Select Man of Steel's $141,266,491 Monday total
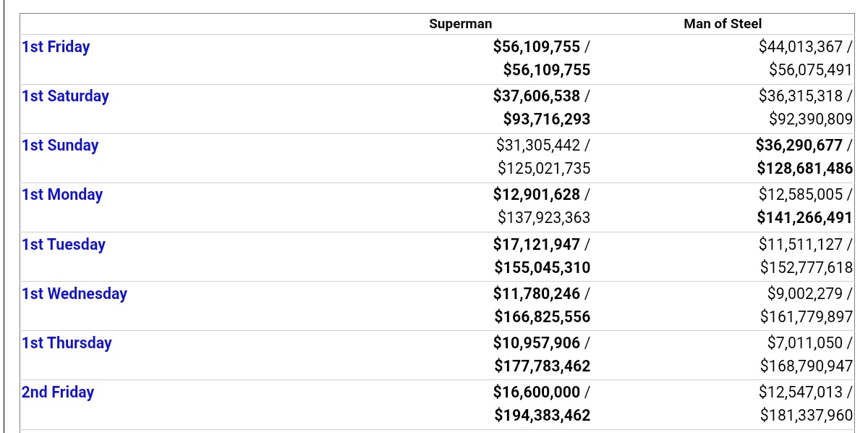 pos(805,218)
